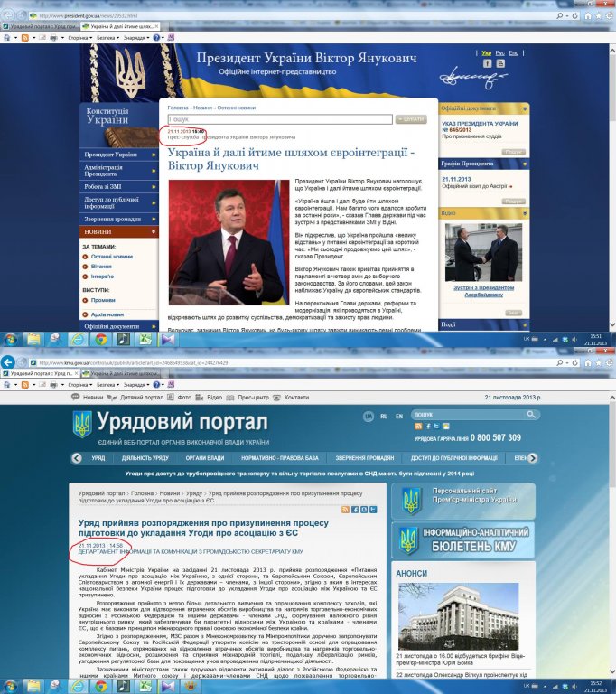
Task: Open the Безпека dropdown in the upper browser
Action: (x=107, y=38)
